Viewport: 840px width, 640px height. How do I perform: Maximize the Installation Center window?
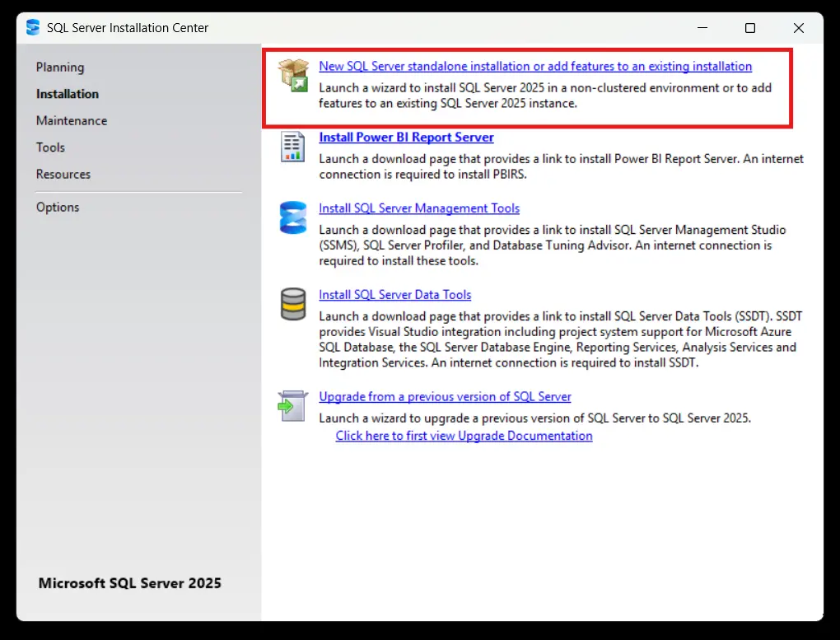pos(750,28)
